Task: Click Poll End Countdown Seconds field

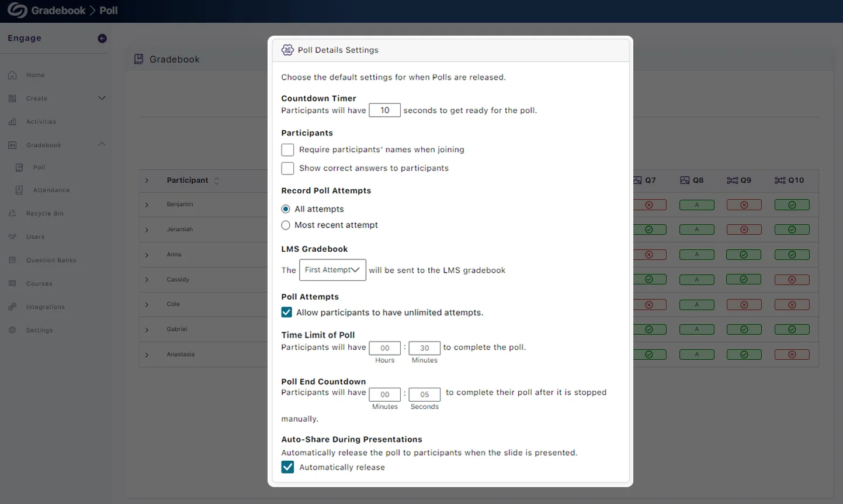Action: [425, 395]
